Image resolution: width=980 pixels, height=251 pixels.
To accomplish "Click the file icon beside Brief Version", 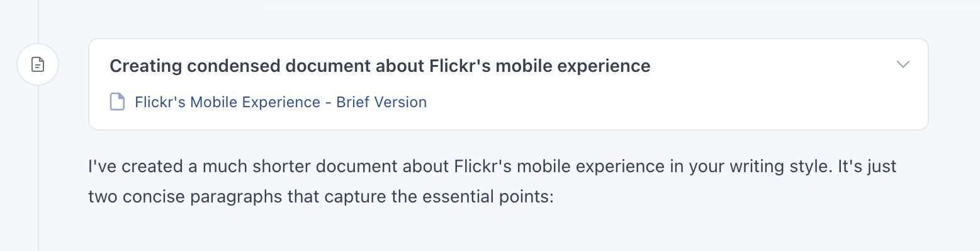I will 117,102.
